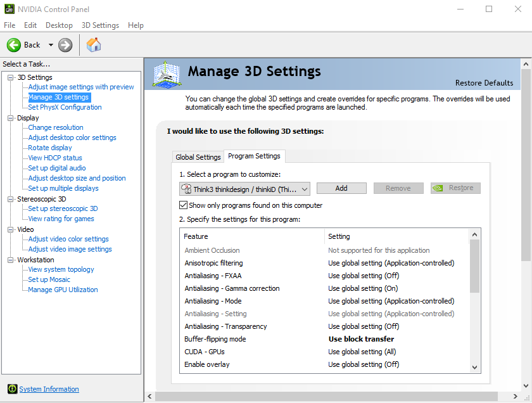Click the Add program button
Viewport: 532px width, 403px height.
341,188
